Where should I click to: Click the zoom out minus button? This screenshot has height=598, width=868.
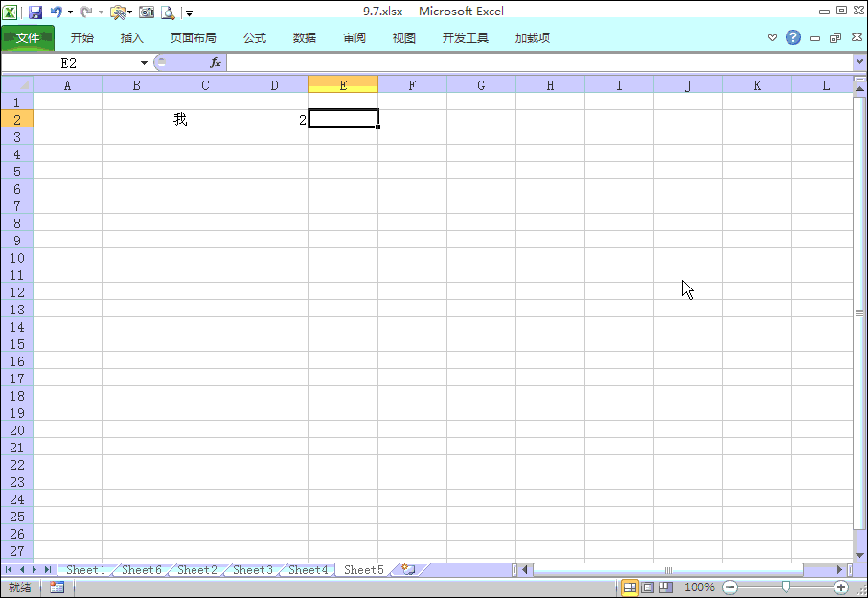click(x=730, y=587)
